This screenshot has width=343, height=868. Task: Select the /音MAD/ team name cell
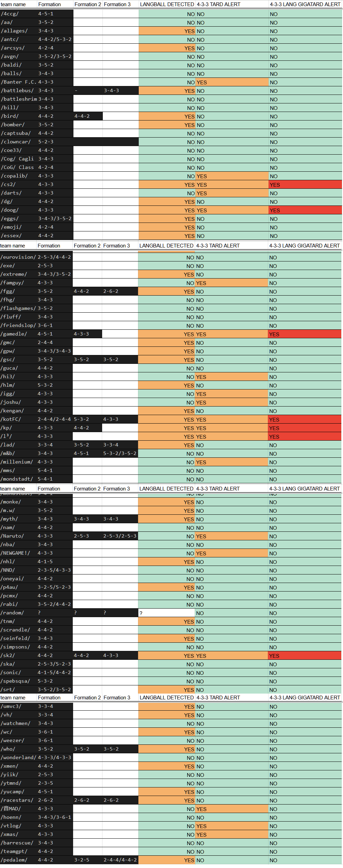19,809
